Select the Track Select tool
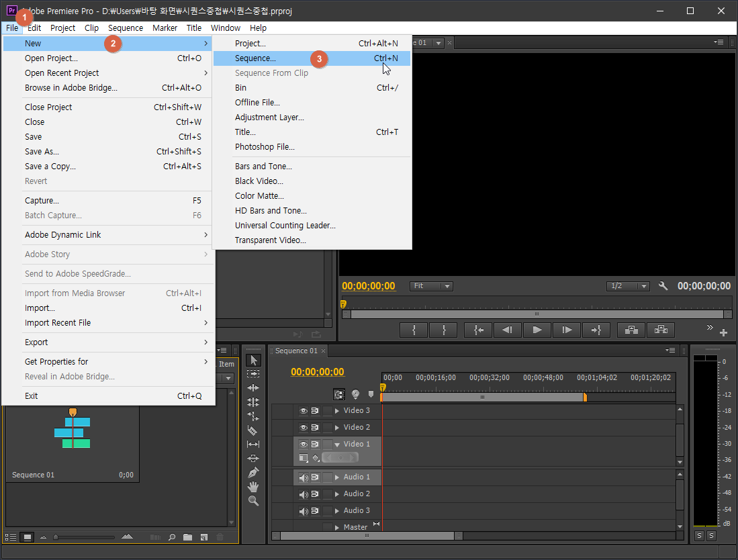The width and height of the screenshot is (738, 560). [x=253, y=373]
